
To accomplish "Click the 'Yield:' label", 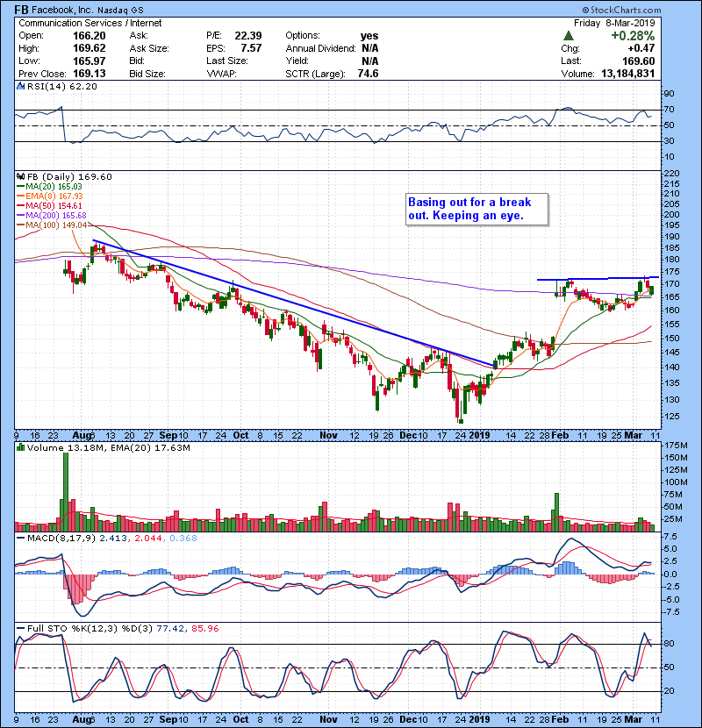I will (297, 61).
